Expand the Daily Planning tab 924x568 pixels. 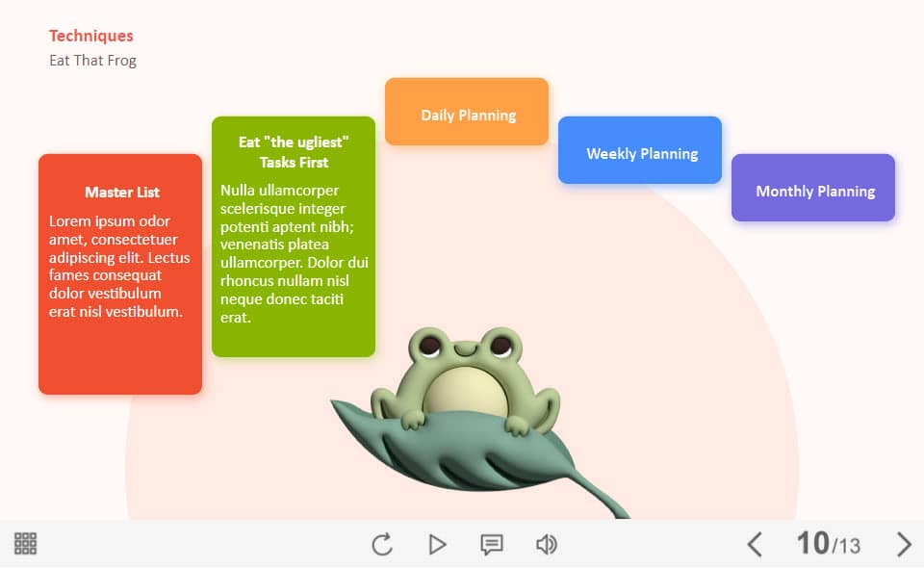467,112
